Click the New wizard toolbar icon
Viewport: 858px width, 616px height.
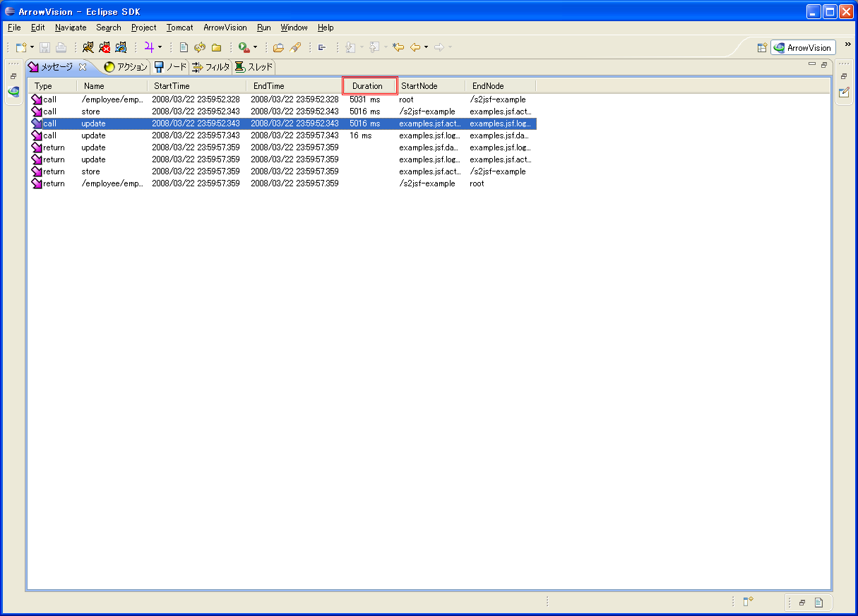[21, 47]
